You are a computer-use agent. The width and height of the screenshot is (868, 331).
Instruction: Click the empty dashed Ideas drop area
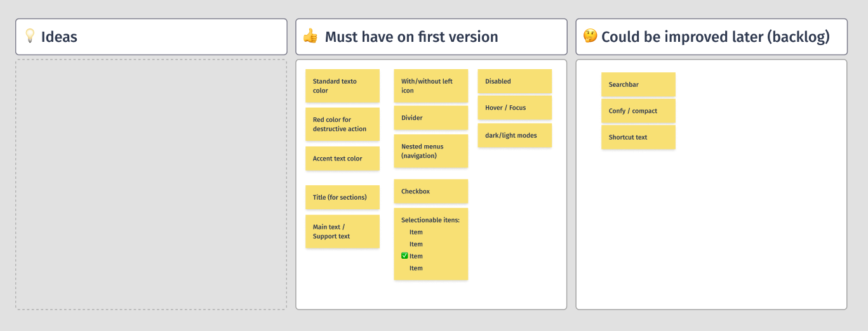pos(151,184)
